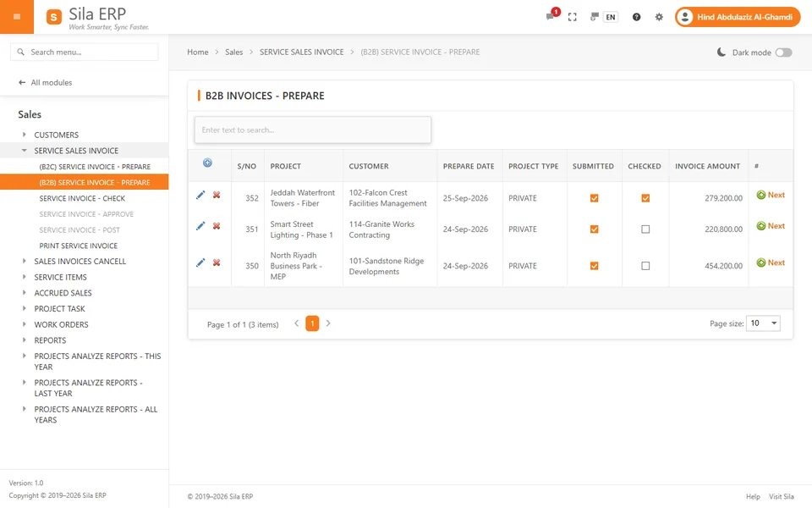Click Next for invoice 352
Viewport: 812px width, 508px height.
click(x=771, y=195)
